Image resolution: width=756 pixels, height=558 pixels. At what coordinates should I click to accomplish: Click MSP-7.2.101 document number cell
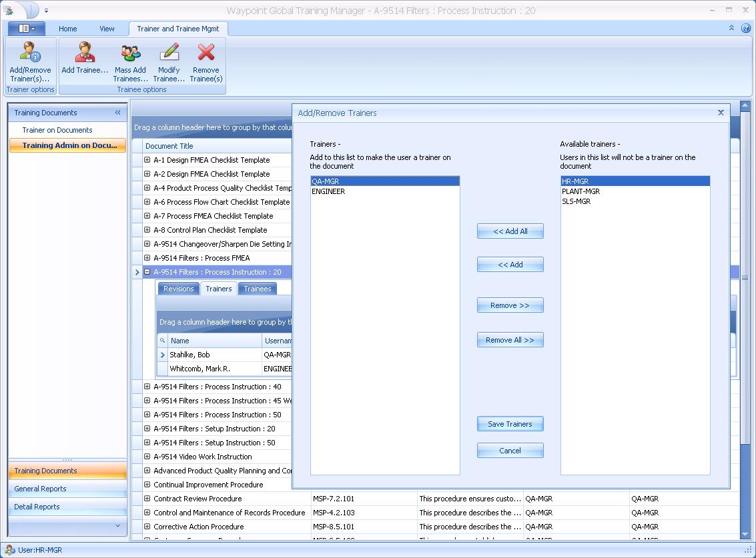click(x=364, y=499)
